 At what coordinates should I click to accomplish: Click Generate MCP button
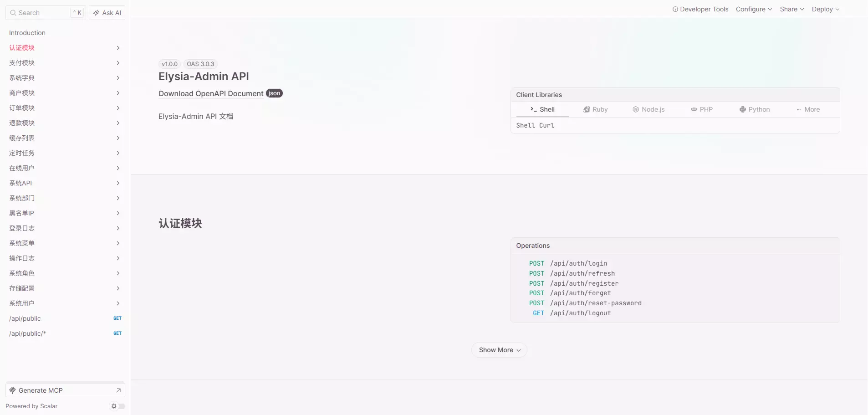pyautogui.click(x=65, y=390)
